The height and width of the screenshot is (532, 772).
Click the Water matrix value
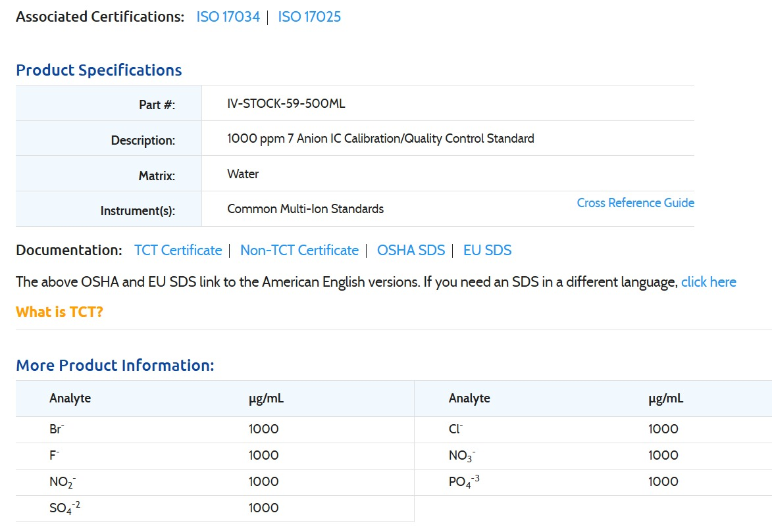(243, 174)
